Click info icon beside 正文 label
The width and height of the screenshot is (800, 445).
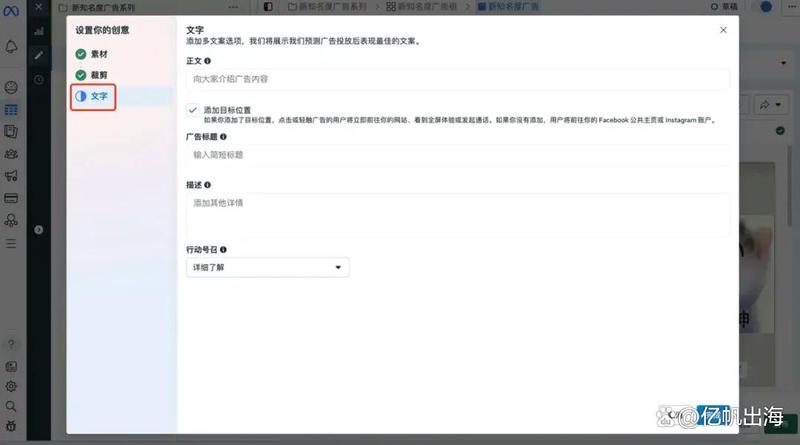(208, 61)
